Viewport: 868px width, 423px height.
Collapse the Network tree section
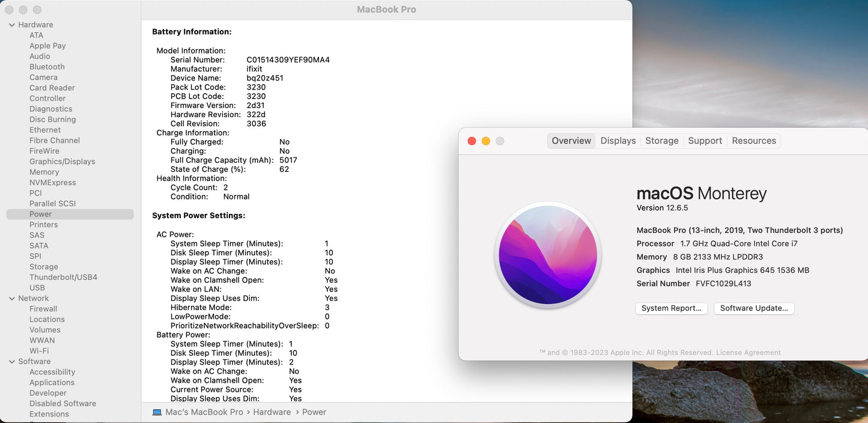click(12, 299)
